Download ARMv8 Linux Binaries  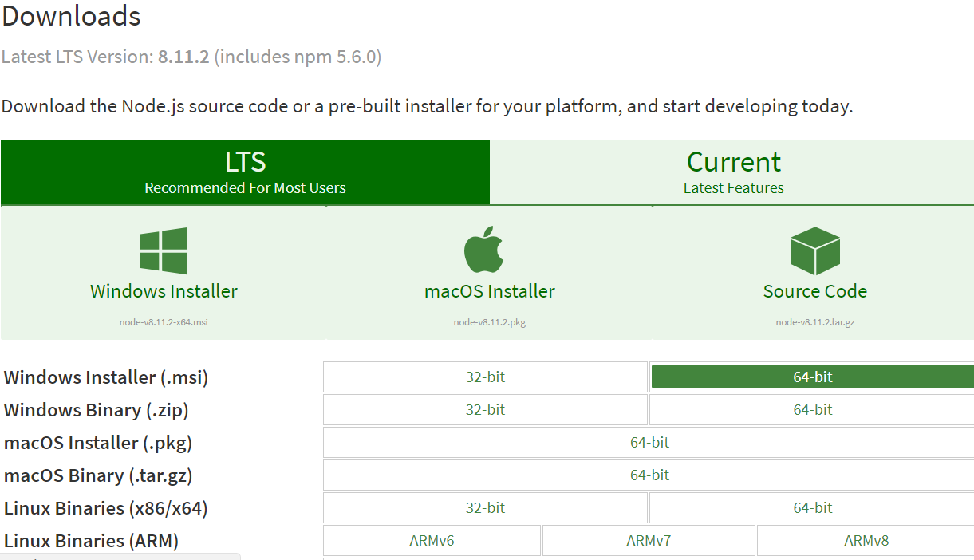[866, 540]
